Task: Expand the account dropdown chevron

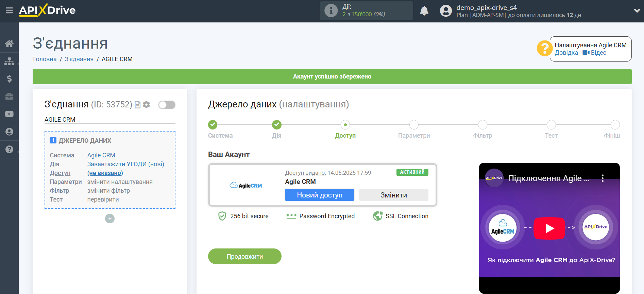Action: pos(637,11)
